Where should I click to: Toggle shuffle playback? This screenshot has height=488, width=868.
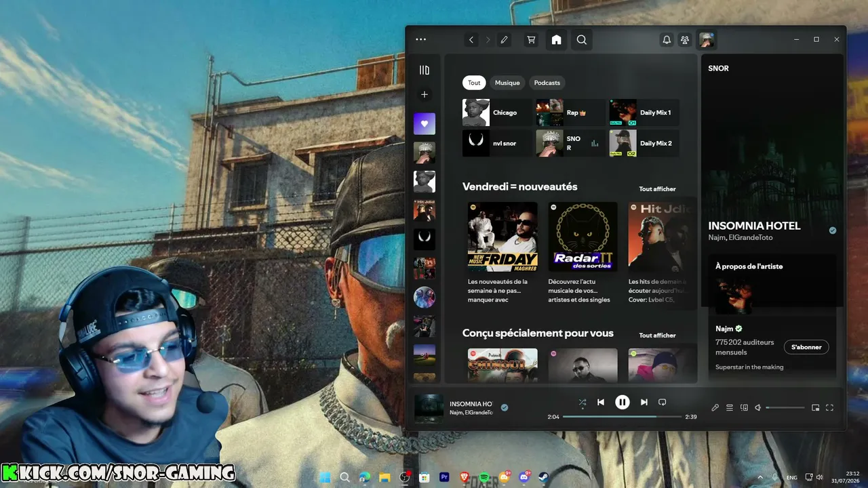[x=582, y=402]
